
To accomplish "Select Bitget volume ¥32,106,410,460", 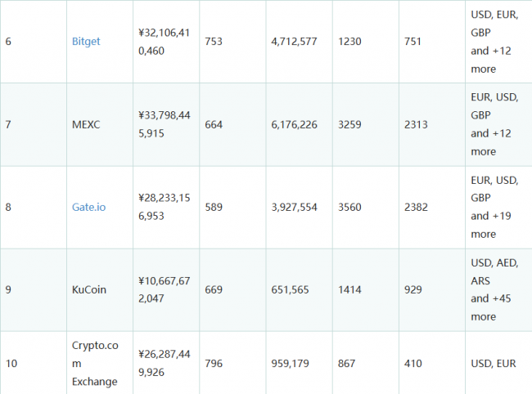I will click(165, 42).
